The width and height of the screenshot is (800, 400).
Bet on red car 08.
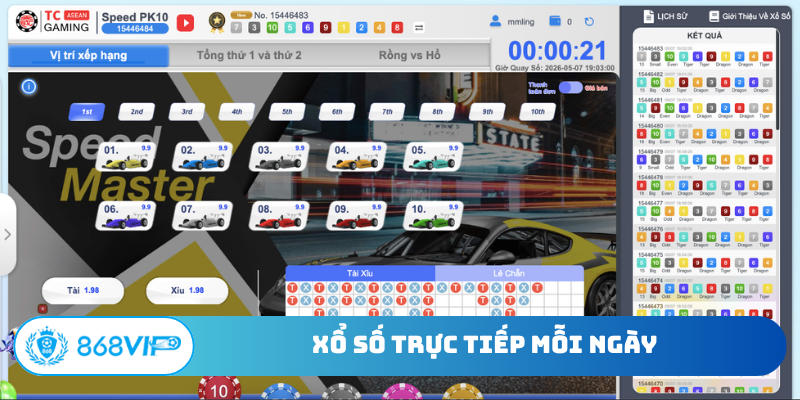[280, 216]
